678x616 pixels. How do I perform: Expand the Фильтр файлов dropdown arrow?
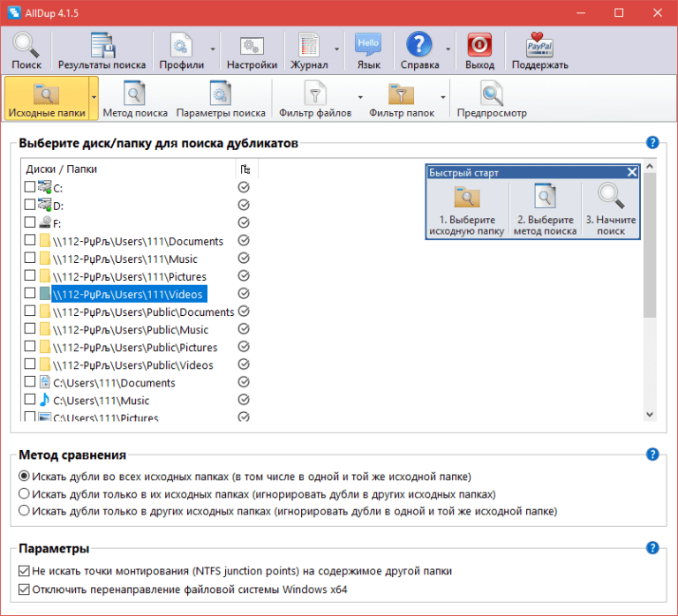coord(359,98)
